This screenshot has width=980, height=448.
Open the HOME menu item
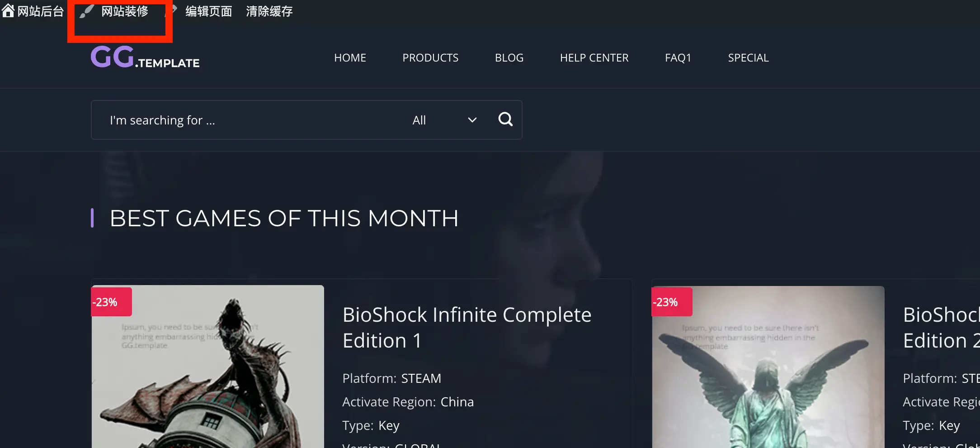350,58
